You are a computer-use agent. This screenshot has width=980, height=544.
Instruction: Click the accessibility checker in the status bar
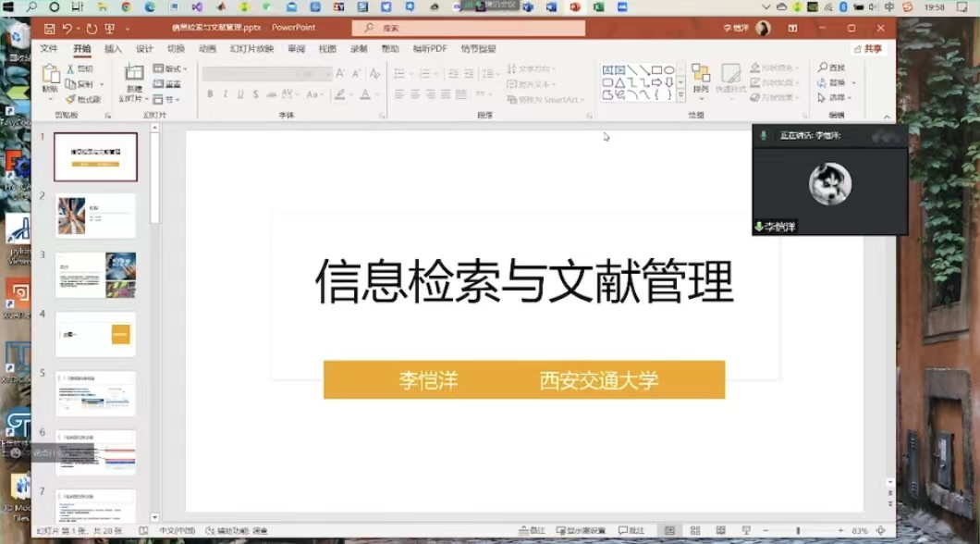click(x=237, y=531)
